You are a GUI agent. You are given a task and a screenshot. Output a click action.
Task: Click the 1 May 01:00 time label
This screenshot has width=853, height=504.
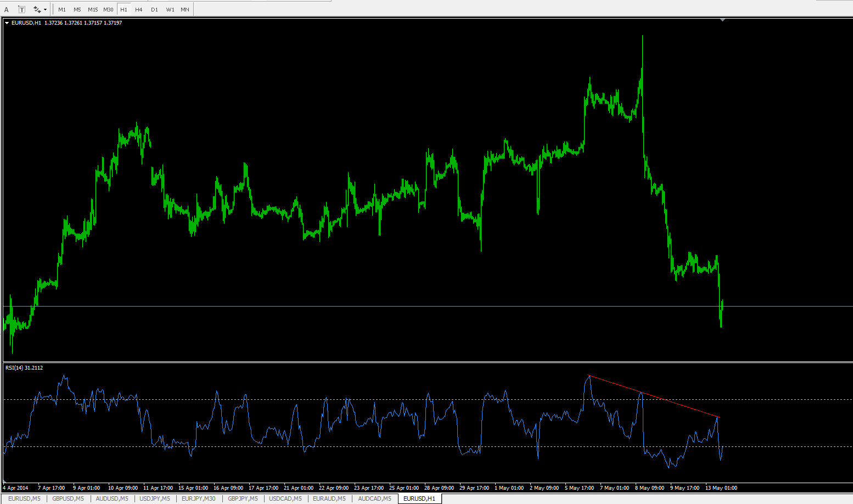click(509, 488)
